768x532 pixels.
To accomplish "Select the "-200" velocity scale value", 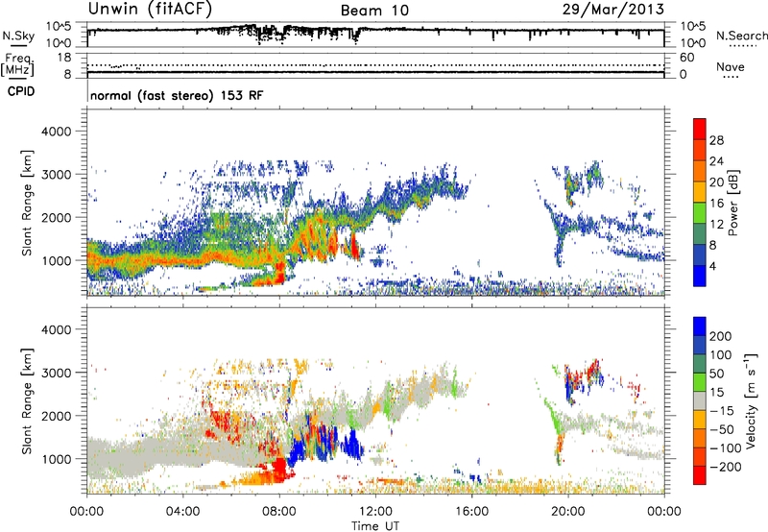I will tap(725, 467).
